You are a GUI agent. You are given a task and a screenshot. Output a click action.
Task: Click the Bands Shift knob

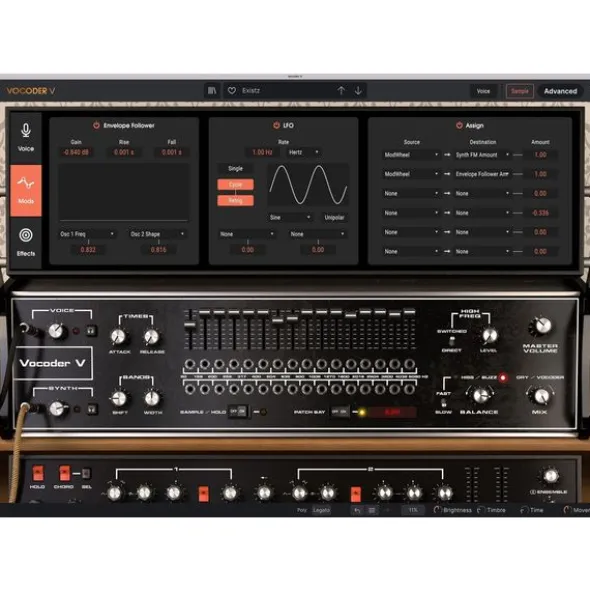(119, 398)
